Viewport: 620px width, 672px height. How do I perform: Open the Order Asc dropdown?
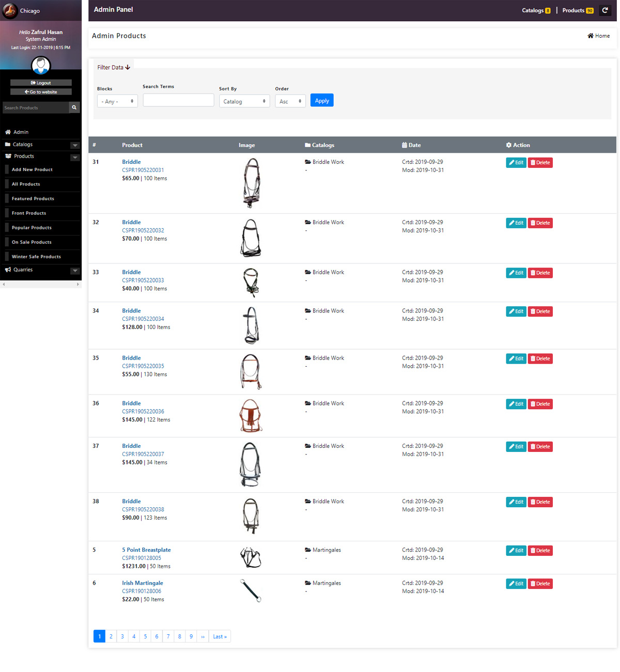290,101
